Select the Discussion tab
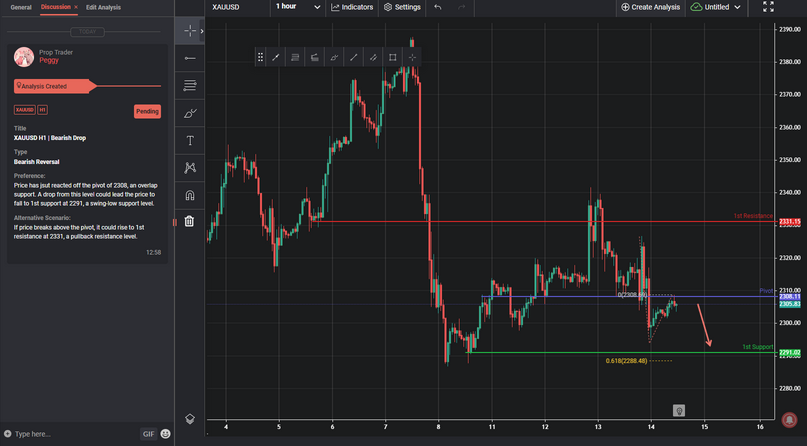The image size is (807, 446). tap(56, 7)
